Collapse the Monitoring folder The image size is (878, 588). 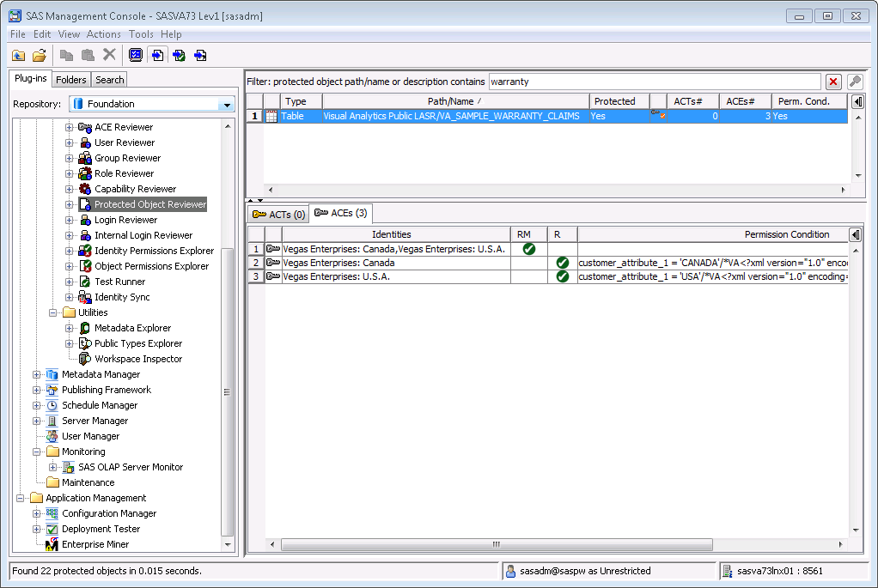point(36,452)
